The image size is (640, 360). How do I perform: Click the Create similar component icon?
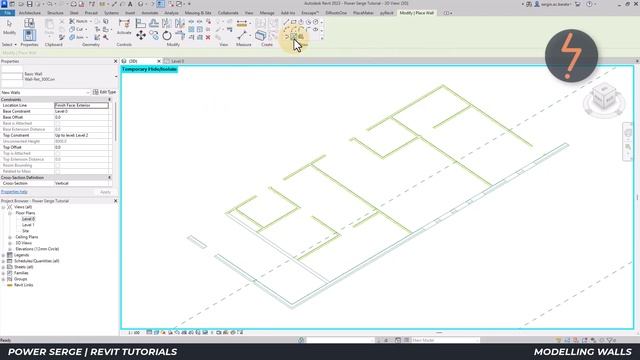click(261, 36)
